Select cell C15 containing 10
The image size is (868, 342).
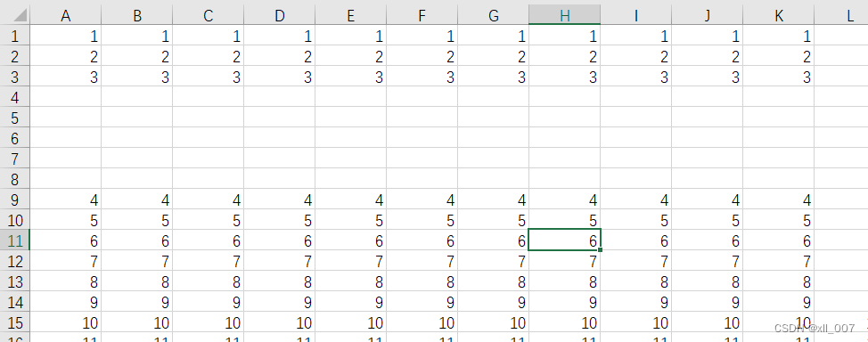point(209,322)
